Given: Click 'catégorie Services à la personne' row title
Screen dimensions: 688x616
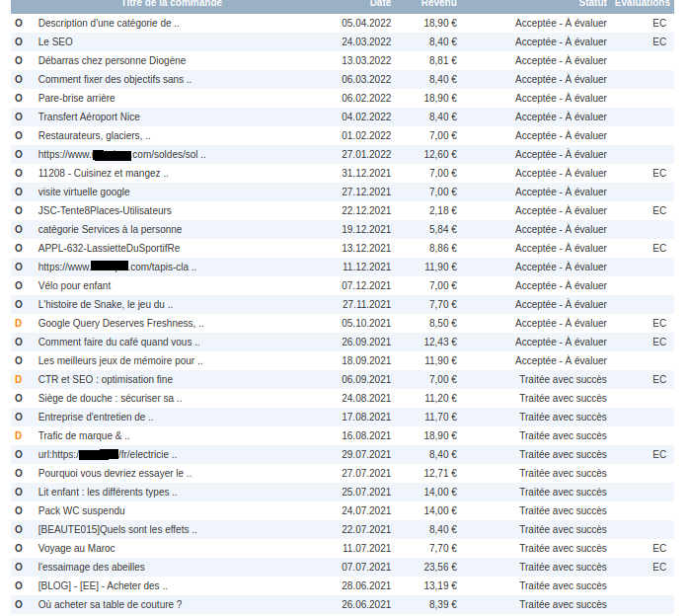Looking at the screenshot, I should [x=110, y=229].
